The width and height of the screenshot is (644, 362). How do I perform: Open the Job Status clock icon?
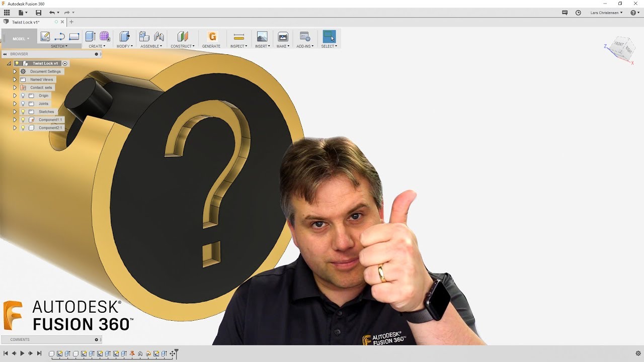click(578, 13)
